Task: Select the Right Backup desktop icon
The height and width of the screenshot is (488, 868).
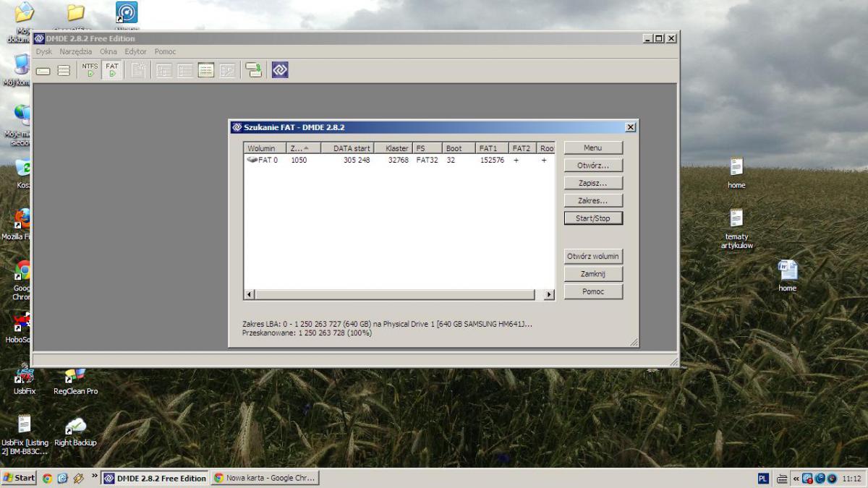Action: coord(75,432)
